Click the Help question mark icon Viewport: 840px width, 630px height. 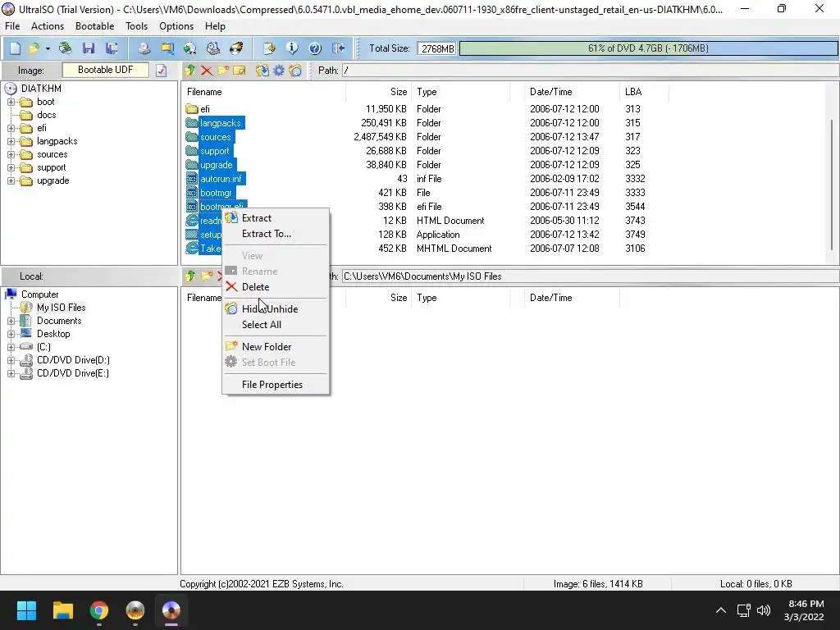pos(315,48)
